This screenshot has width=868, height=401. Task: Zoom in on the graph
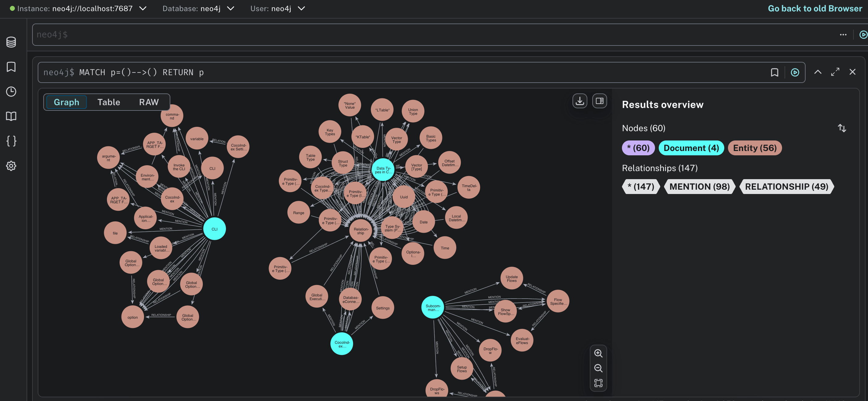point(598,353)
